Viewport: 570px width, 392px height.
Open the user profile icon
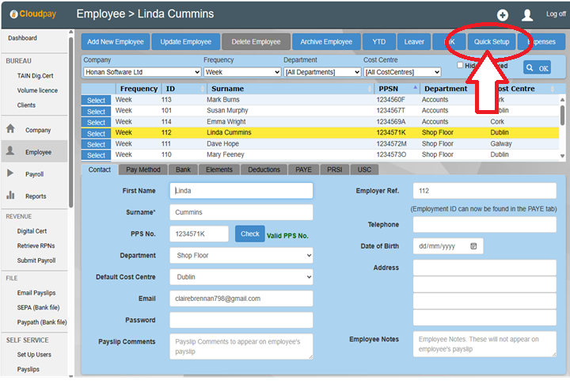[526, 15]
